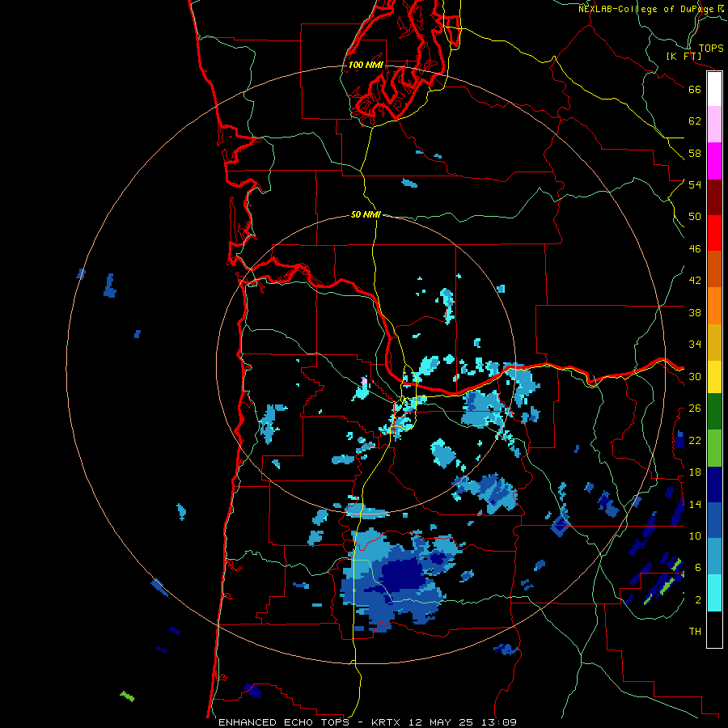Click the TH legend label
This screenshot has width=728, height=728.
tap(695, 632)
